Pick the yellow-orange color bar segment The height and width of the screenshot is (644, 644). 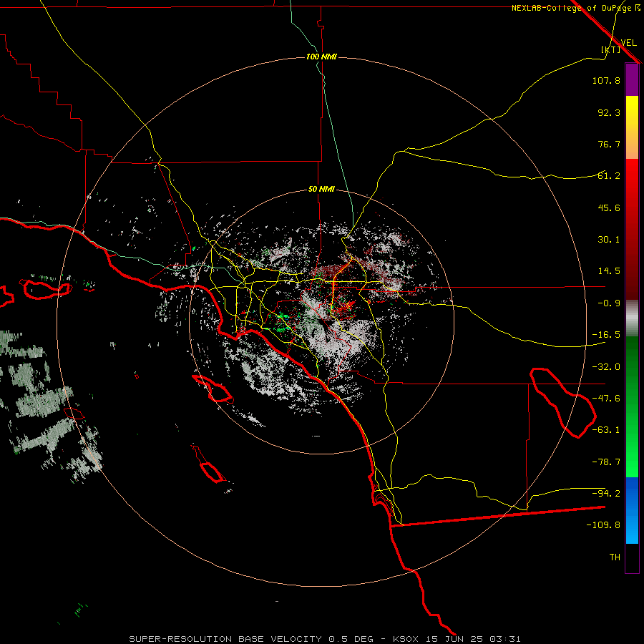pyautogui.click(x=632, y=127)
